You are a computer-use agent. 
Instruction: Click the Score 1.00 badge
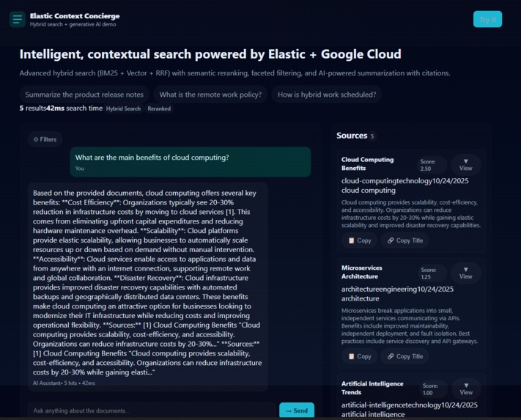coord(433,389)
